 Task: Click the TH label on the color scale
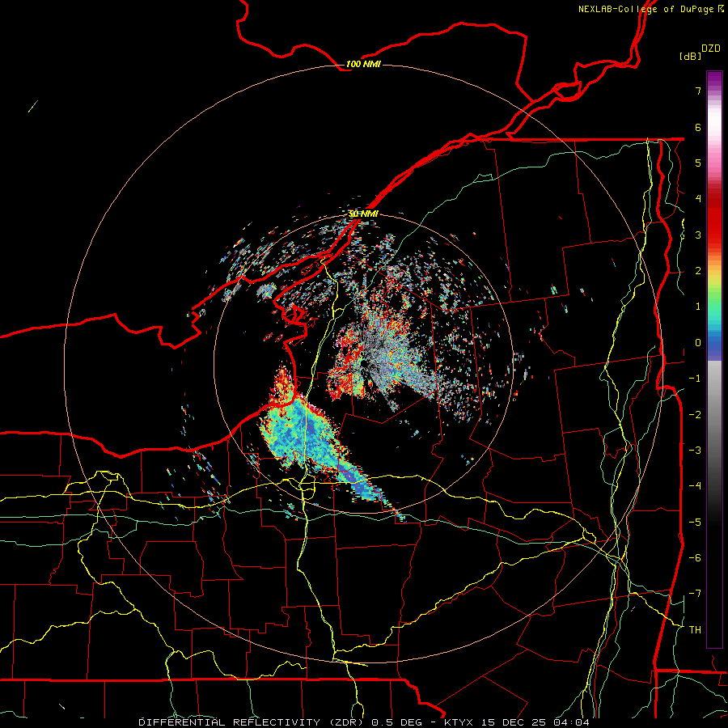click(695, 630)
